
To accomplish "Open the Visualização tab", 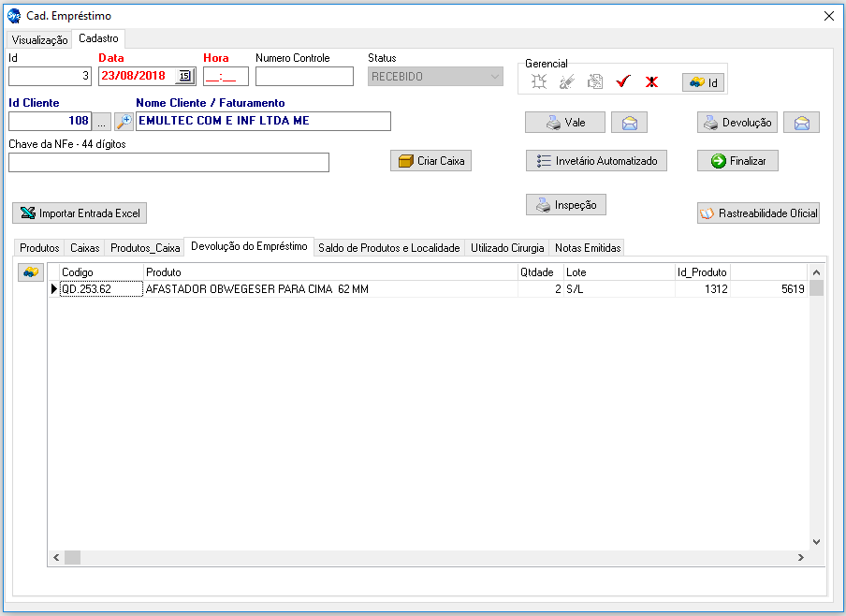I will (x=39, y=39).
